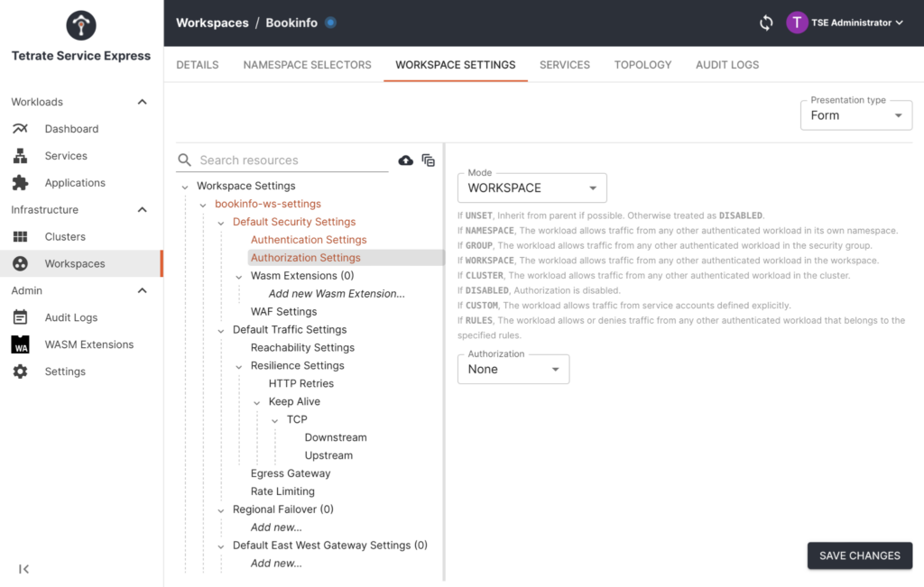Open the Authorization dropdown showing None

(513, 369)
